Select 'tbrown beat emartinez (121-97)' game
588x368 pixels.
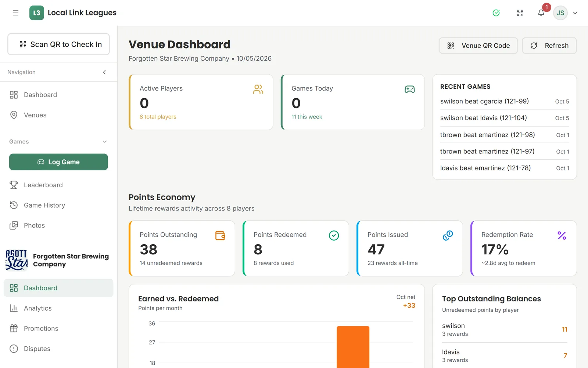505,151
